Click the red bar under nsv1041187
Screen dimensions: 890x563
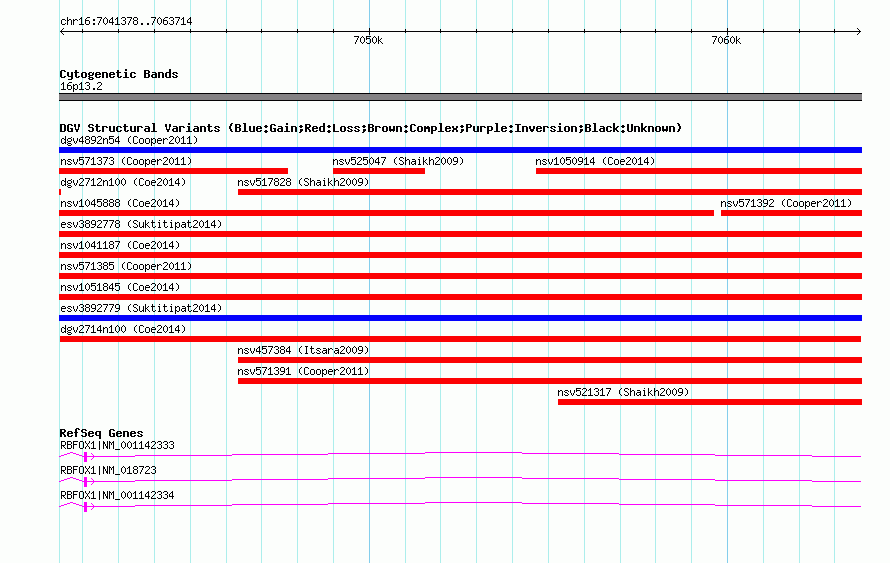(x=460, y=255)
